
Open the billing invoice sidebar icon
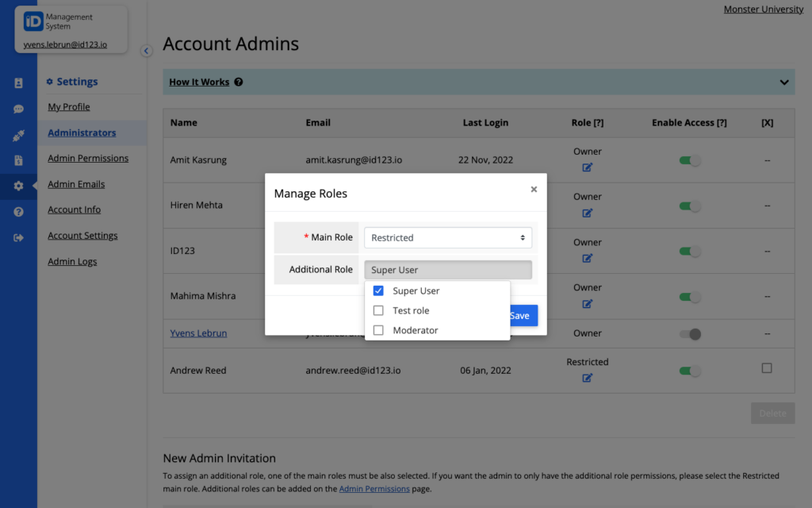[x=18, y=161]
